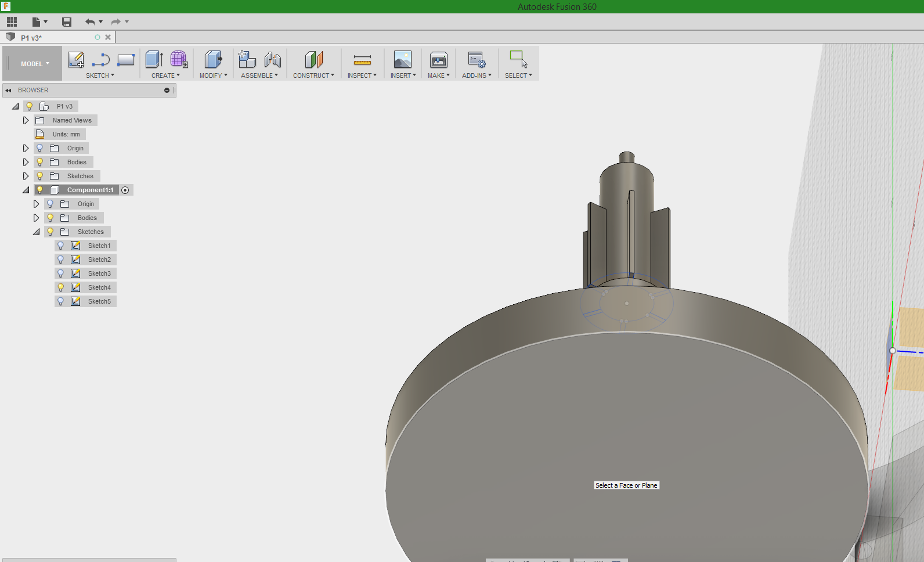Click the Units: mm entry

click(x=66, y=134)
